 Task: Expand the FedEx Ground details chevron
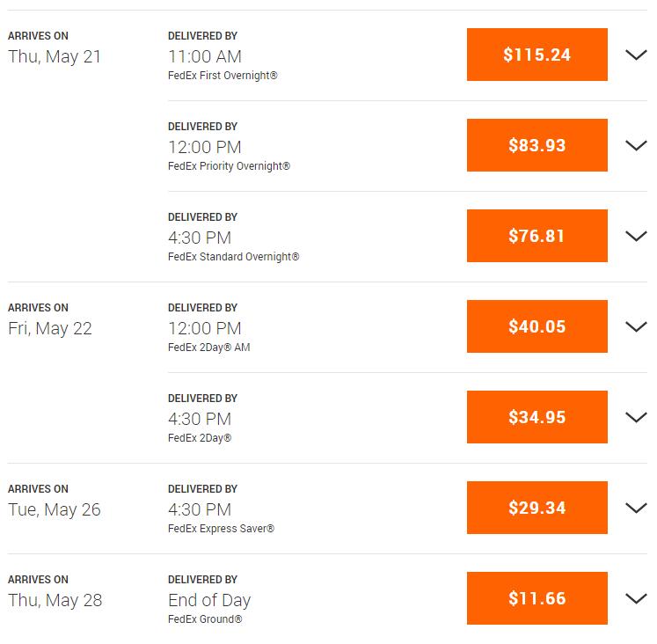coord(636,598)
